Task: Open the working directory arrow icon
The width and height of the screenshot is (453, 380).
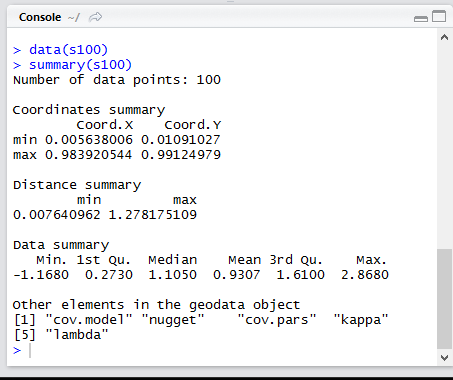Action: click(95, 17)
